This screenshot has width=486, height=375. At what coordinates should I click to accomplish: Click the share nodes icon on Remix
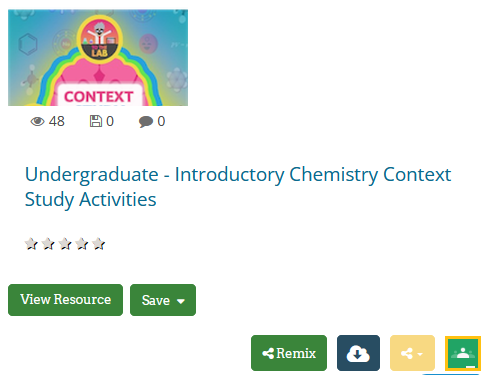point(268,353)
